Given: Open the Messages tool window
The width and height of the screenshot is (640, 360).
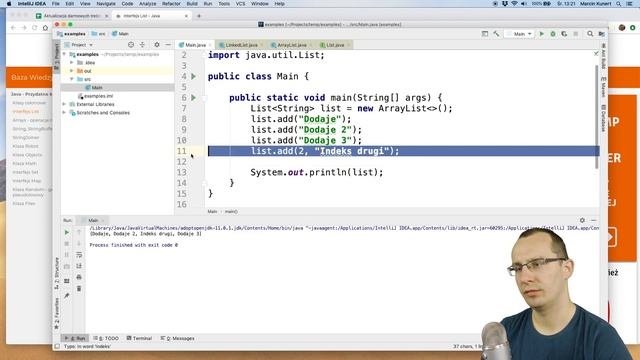Looking at the screenshot, I should pos(178,338).
